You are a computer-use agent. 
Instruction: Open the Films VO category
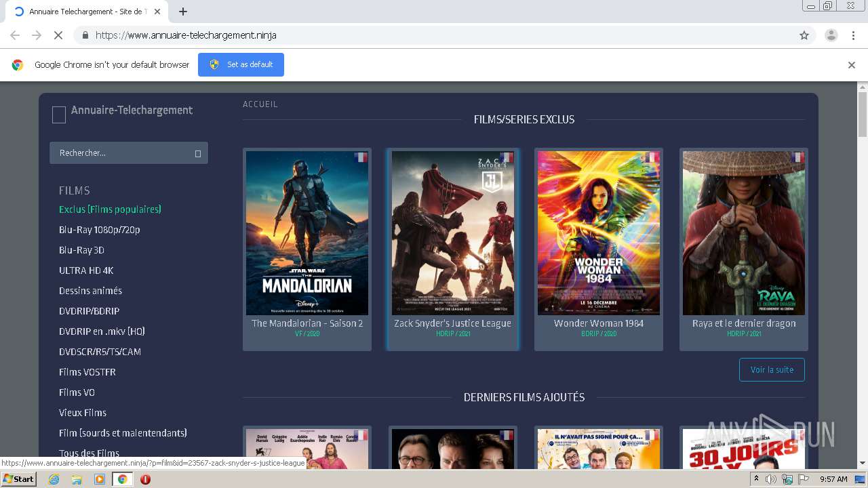[x=77, y=392]
